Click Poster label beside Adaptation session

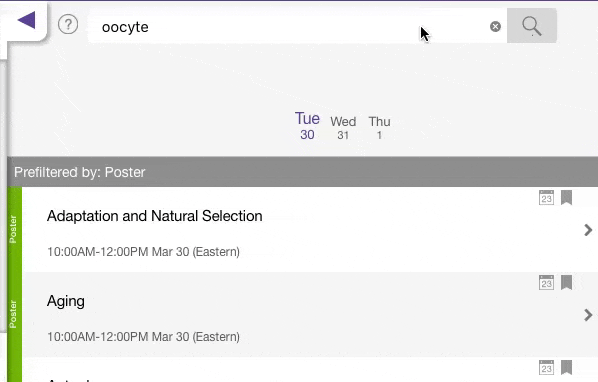pos(13,229)
